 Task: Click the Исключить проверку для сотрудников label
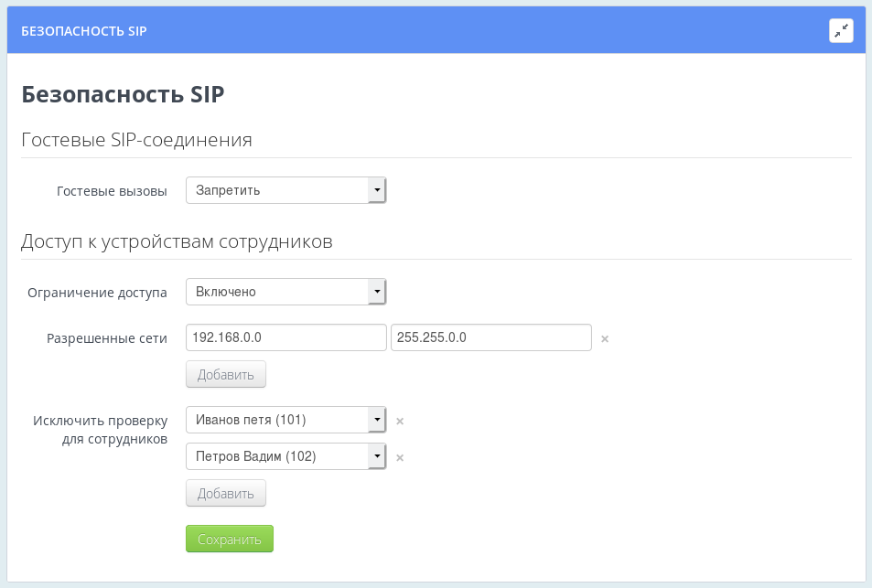(x=99, y=430)
